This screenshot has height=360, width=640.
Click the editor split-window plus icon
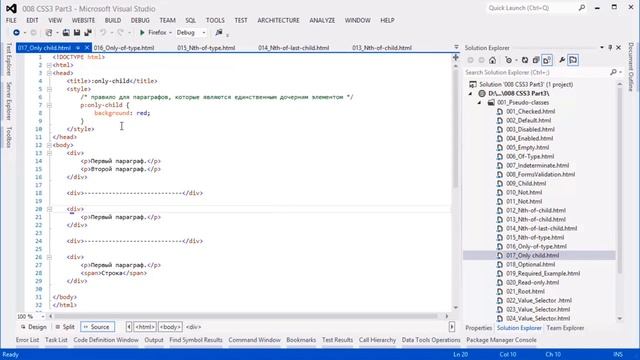tap(456, 58)
